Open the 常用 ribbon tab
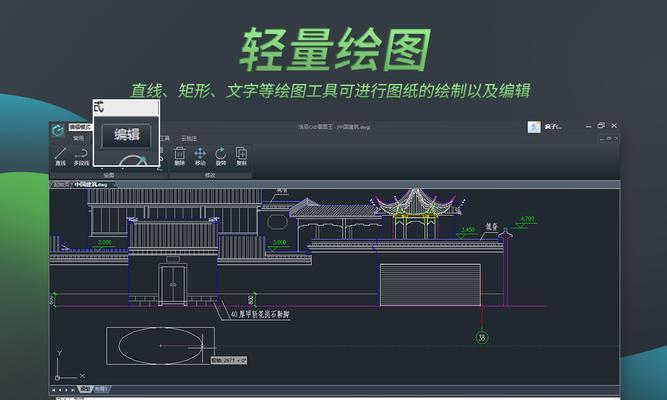Screen dimensions: 667x400 [79, 138]
